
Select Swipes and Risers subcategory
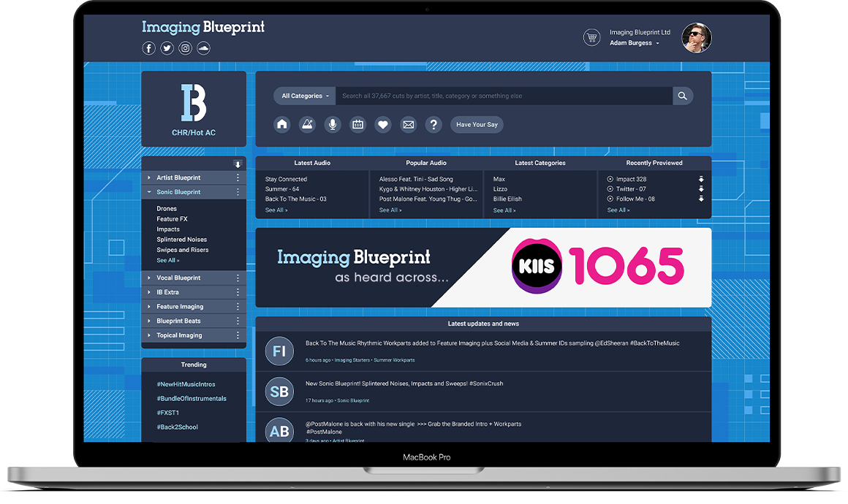point(182,250)
